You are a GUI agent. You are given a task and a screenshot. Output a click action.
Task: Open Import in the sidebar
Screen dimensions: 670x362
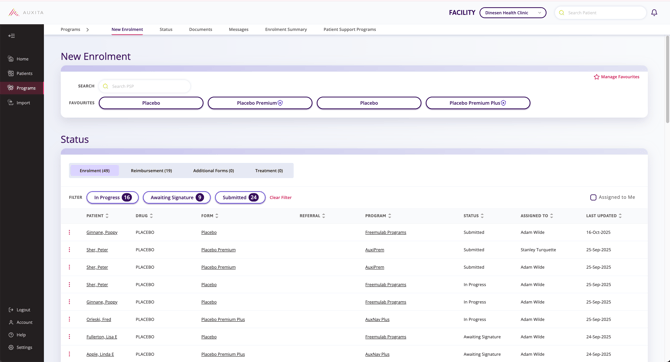(19, 103)
